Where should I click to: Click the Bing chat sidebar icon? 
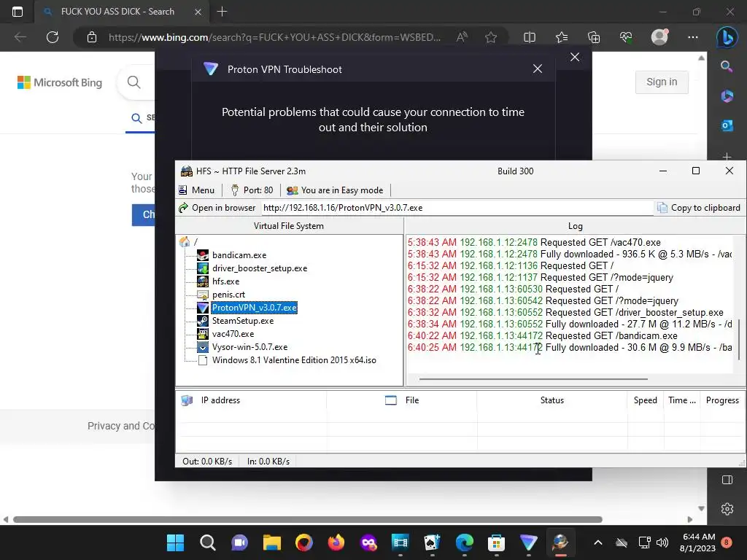727,38
